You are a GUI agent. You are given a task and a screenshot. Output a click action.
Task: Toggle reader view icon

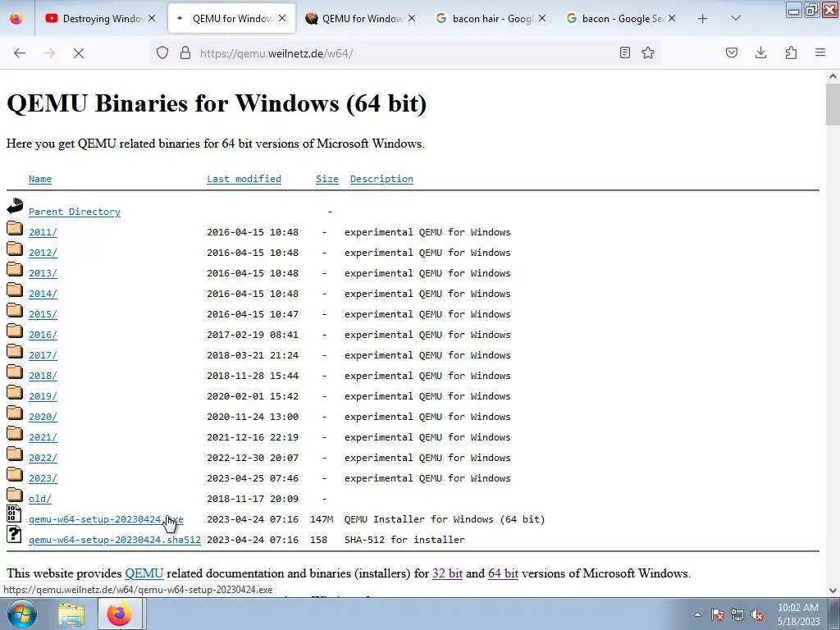coord(624,52)
